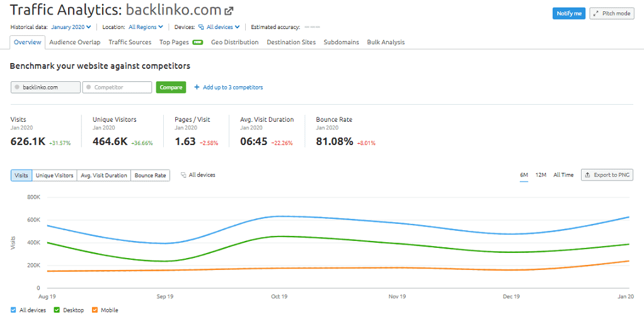
Task: Select the All Time range
Action: tap(563, 175)
